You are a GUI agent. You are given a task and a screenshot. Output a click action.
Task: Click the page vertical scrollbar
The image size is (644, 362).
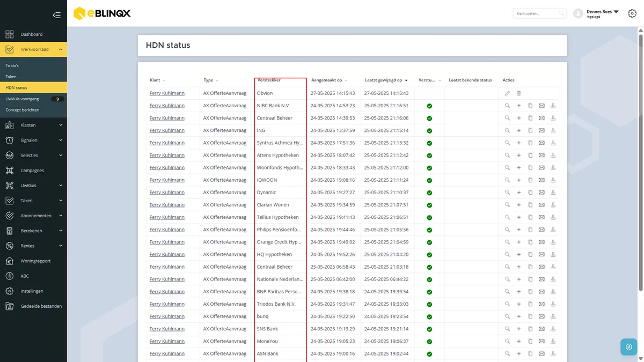[640, 164]
